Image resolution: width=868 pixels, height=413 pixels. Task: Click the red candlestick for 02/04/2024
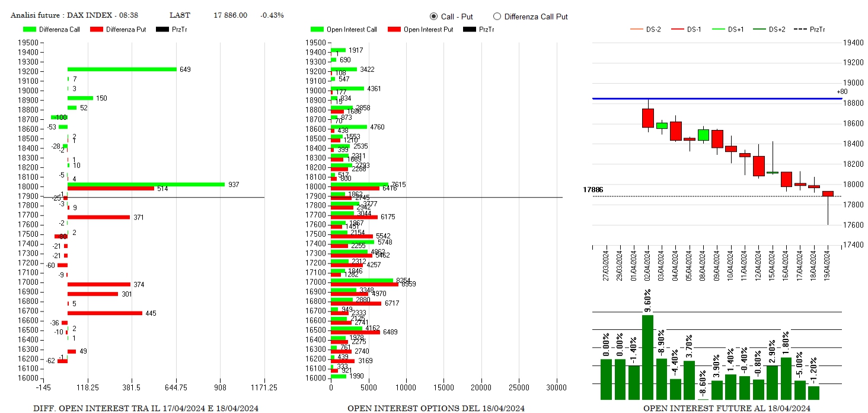647,117
